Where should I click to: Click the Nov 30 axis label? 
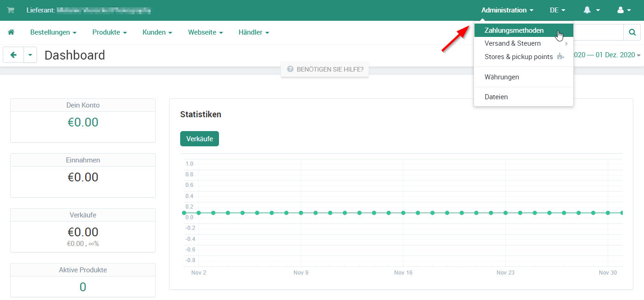[608, 273]
